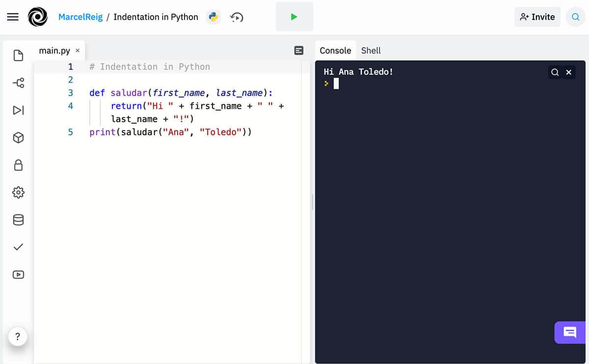Open the purple chat bubble button

(x=570, y=333)
